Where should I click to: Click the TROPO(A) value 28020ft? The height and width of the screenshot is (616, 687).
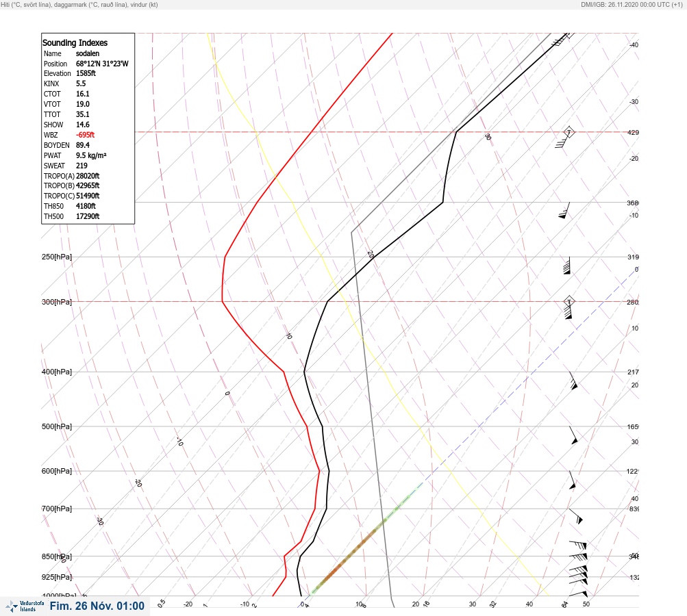click(88, 176)
